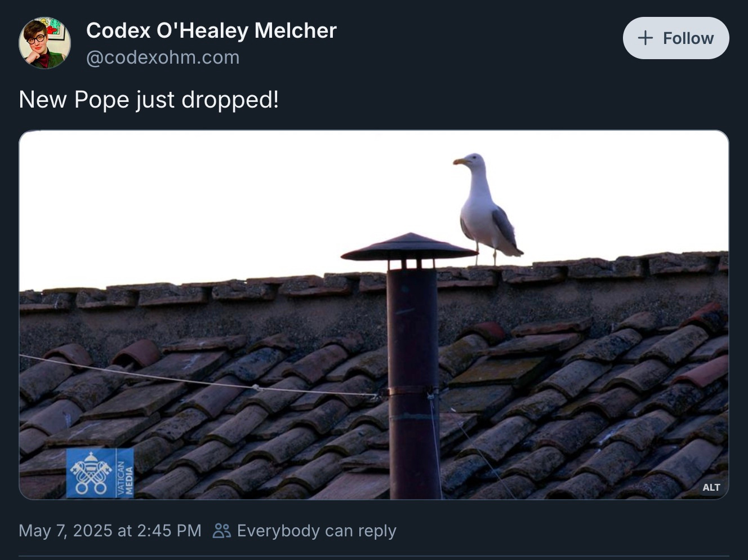Click the crossed keys Vatican emblem watermark
The image size is (748, 560).
(90, 473)
